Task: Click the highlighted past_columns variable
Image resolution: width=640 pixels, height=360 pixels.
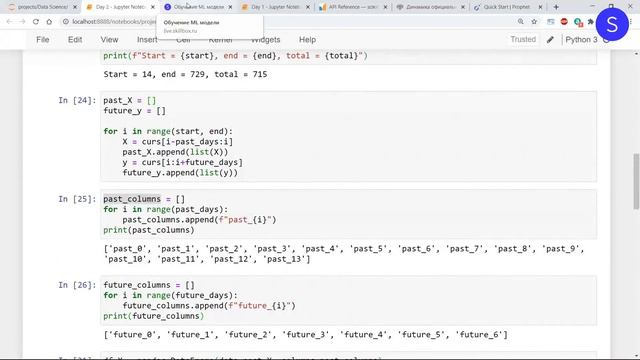Action: 132,199
